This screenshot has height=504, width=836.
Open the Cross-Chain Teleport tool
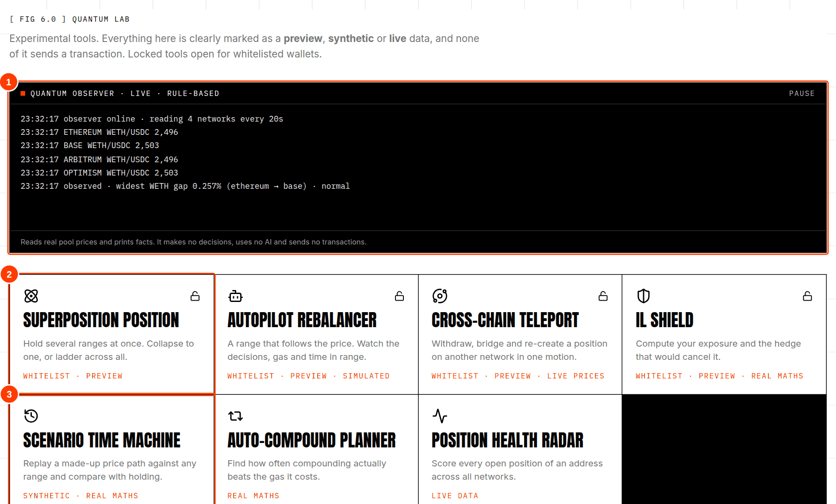520,334
